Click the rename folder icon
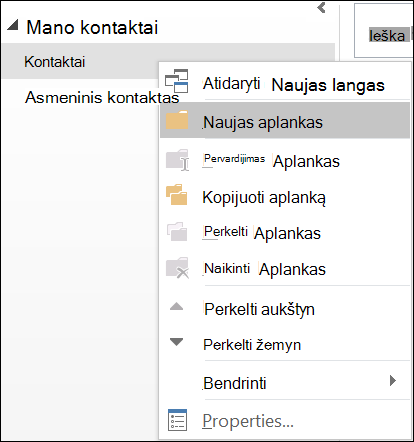Image resolution: width=414 pixels, height=442 pixels. (x=177, y=160)
